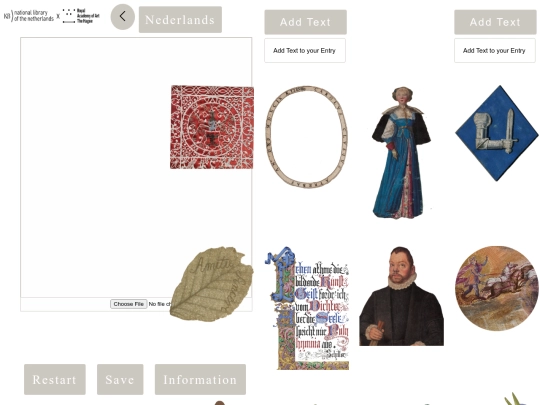Screen dimensions: 540x405
Task: Select the bearded man portrait
Action: click(402, 296)
